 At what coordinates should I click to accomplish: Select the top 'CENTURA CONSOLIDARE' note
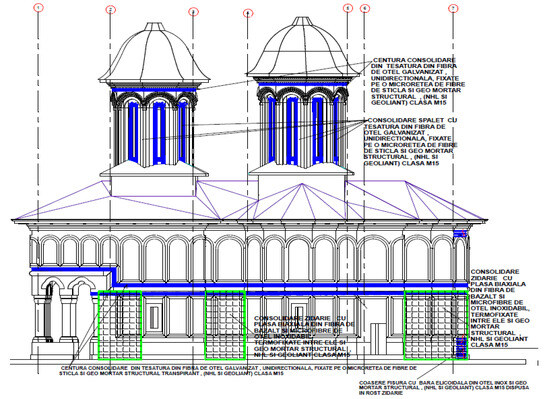pos(418,81)
